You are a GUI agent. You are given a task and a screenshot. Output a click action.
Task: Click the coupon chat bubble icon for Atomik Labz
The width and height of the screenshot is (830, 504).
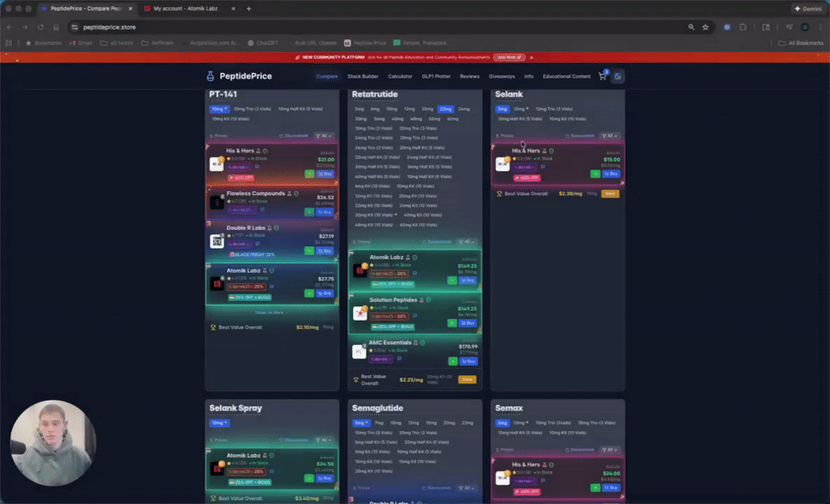(x=416, y=274)
